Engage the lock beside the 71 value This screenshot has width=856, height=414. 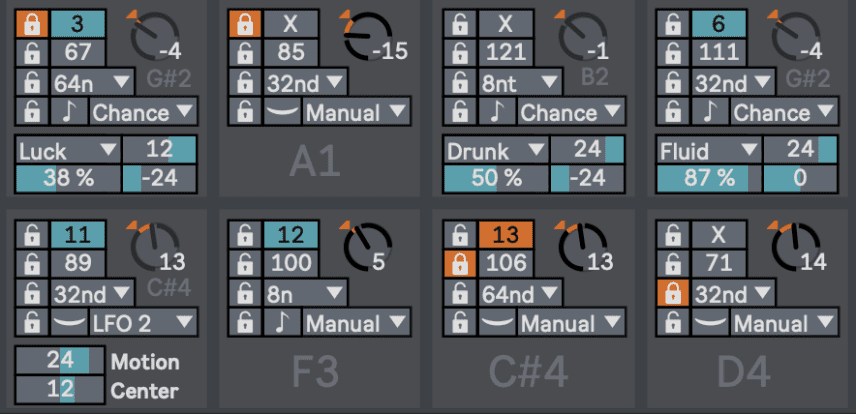point(673,264)
